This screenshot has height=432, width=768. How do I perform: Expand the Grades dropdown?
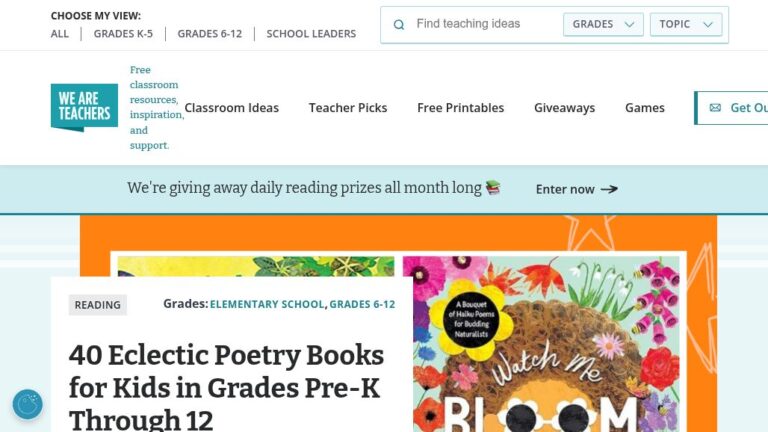pyautogui.click(x=603, y=25)
